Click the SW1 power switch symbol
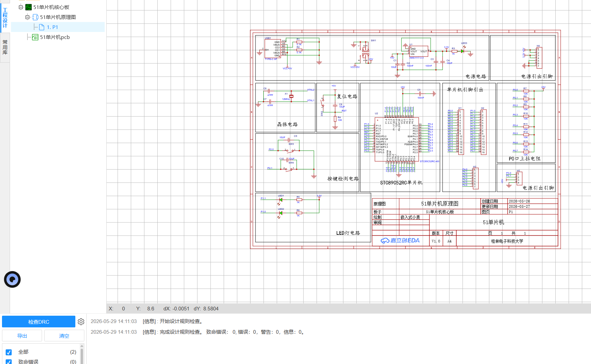Viewport: 591px width, 364px height. (366, 53)
